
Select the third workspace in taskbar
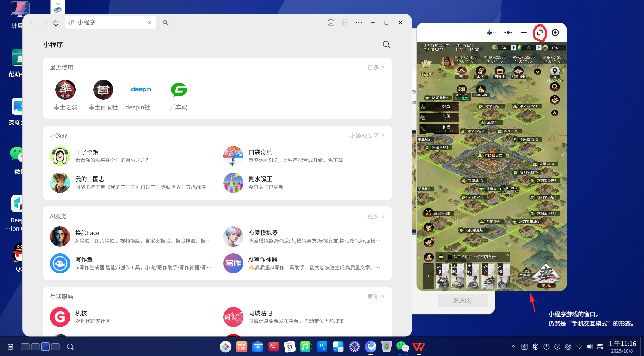point(45,347)
